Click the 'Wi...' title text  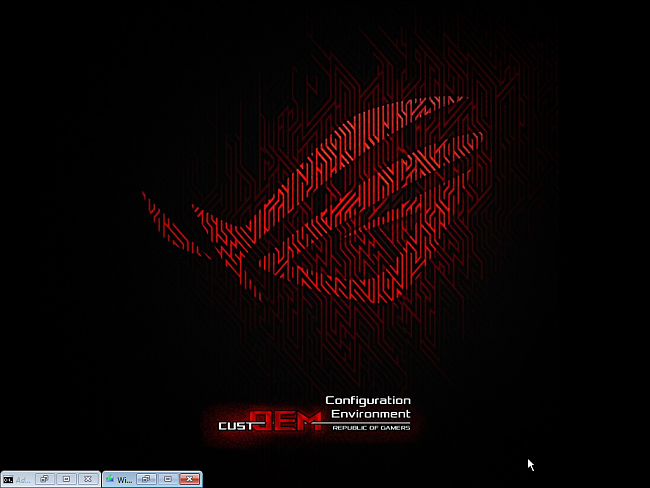coord(124,480)
